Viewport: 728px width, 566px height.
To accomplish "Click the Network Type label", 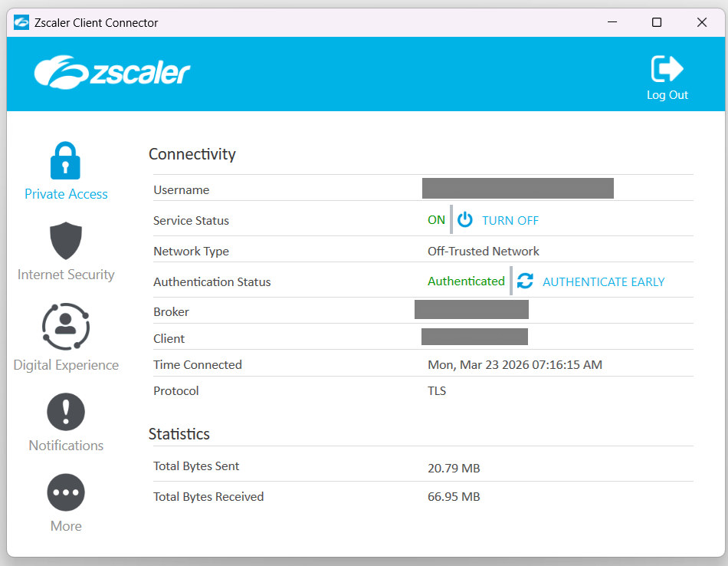I will (192, 252).
